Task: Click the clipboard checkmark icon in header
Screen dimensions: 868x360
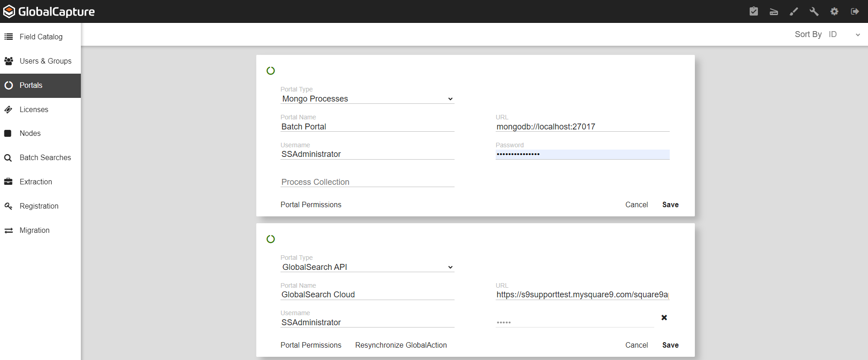Action: (x=754, y=11)
